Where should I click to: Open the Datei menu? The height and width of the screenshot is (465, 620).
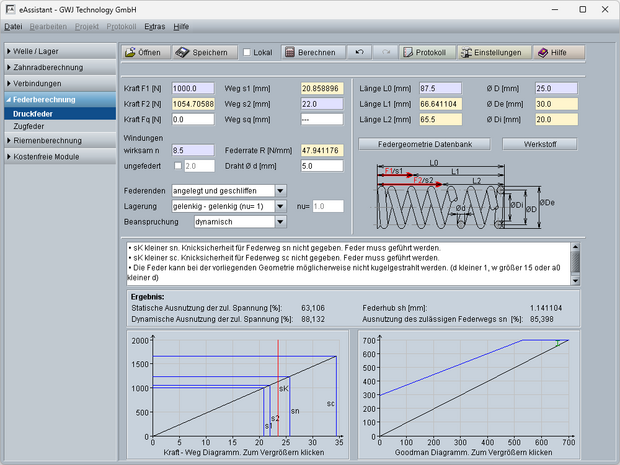[14, 24]
